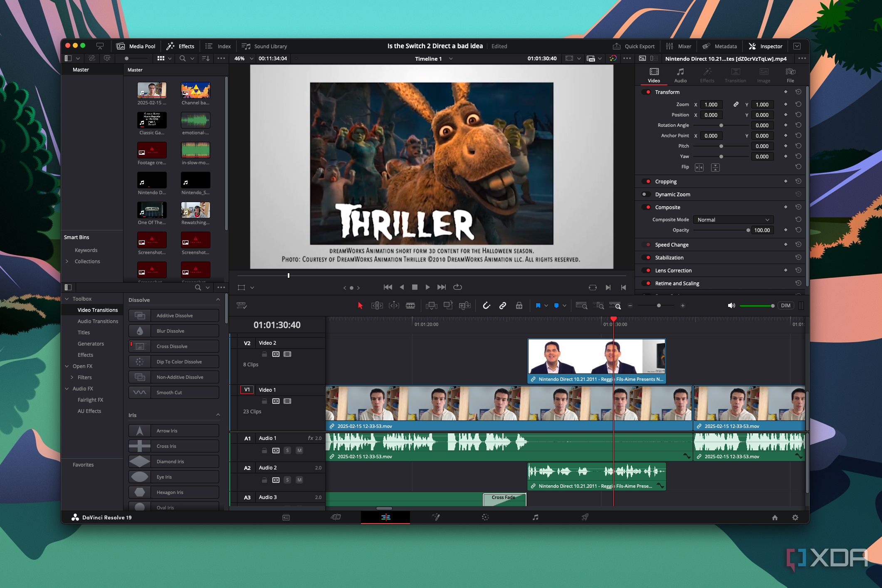Viewport: 882px width, 588px height.
Task: Select the arrow Selection Mode tool
Action: (x=360, y=306)
